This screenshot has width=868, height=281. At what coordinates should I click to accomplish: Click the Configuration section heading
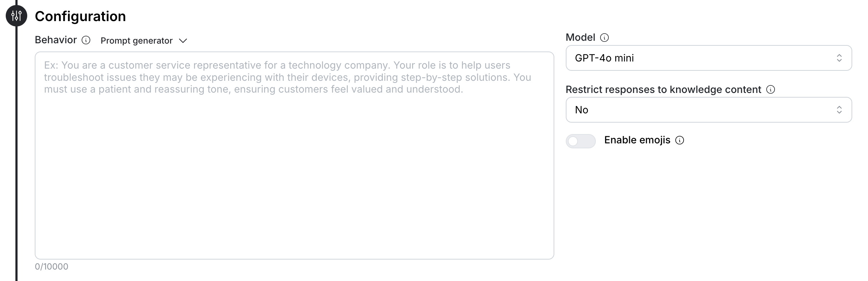coord(80,16)
